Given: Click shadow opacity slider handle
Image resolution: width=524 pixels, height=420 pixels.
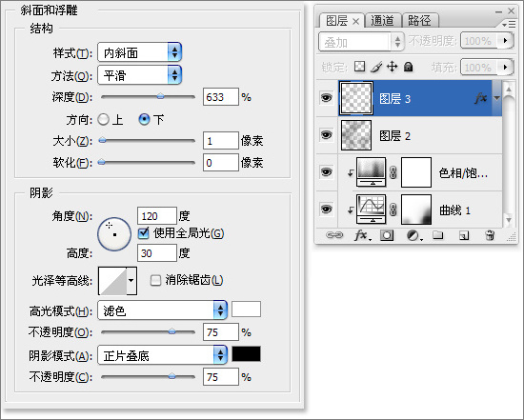Looking at the screenshot, I should click(x=171, y=376).
